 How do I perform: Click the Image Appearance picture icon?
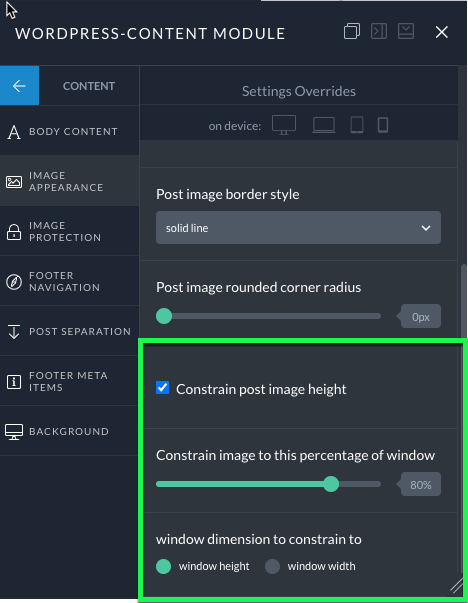point(14,182)
